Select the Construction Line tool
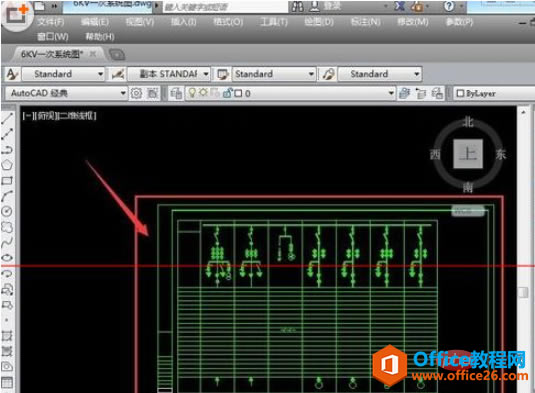535x393 pixels. point(7,134)
